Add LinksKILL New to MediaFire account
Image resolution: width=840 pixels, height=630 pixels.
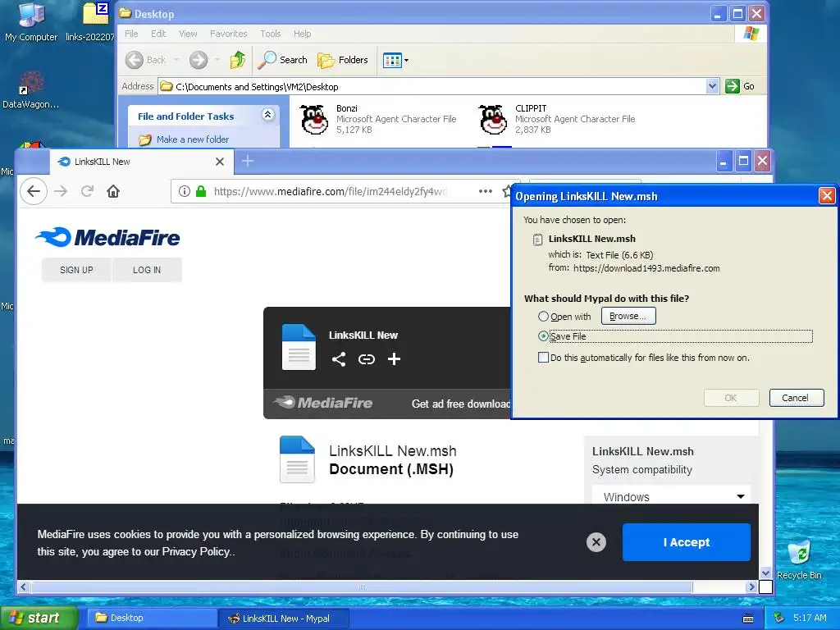tap(395, 359)
